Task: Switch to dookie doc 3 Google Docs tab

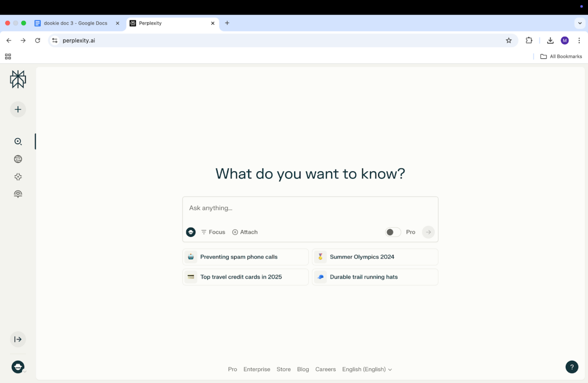Action: 76,23
